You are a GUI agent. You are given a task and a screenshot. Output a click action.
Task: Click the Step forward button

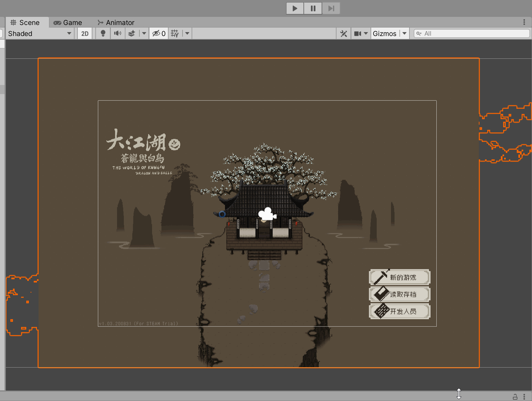point(331,8)
